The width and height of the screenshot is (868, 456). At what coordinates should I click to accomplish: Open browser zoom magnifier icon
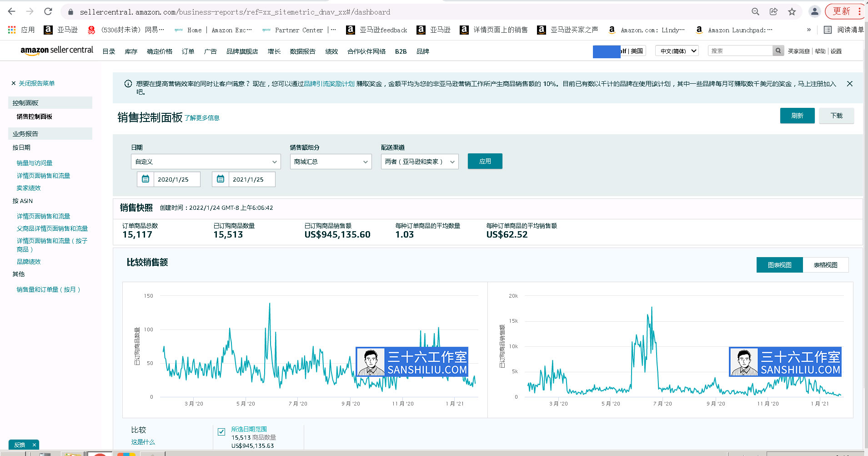click(755, 12)
